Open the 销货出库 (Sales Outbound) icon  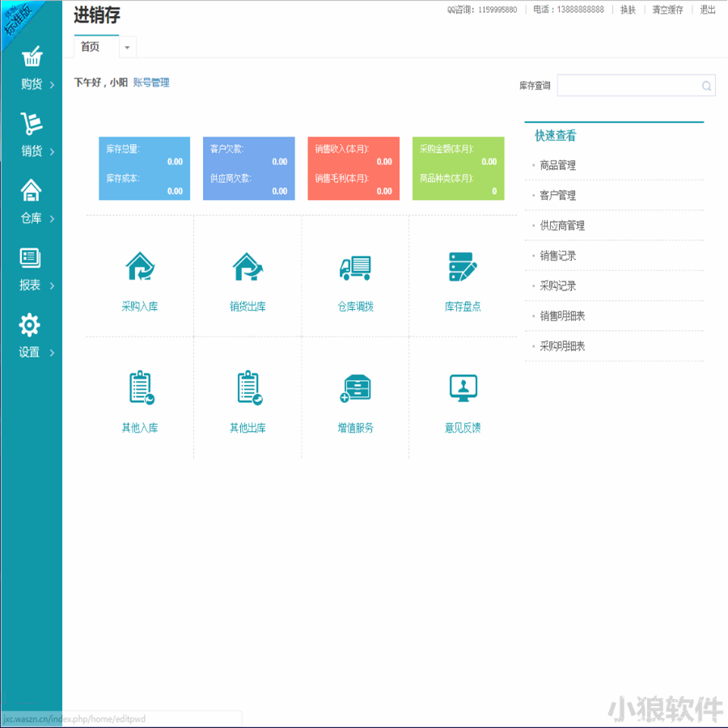tap(246, 267)
